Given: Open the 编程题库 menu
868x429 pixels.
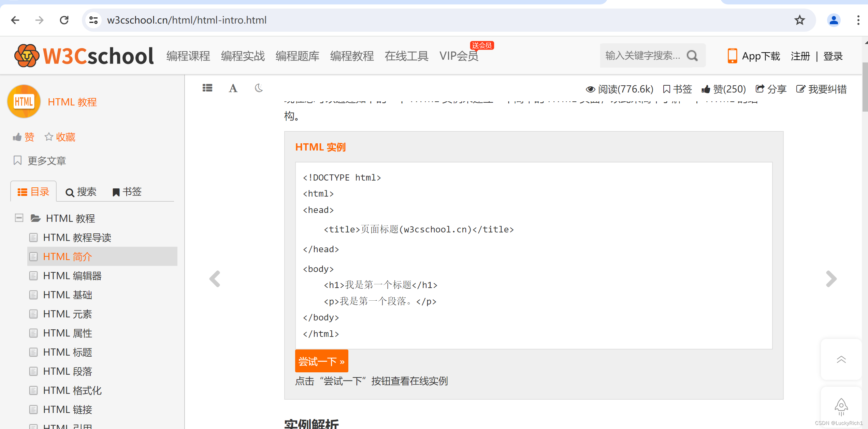Looking at the screenshot, I should point(298,56).
